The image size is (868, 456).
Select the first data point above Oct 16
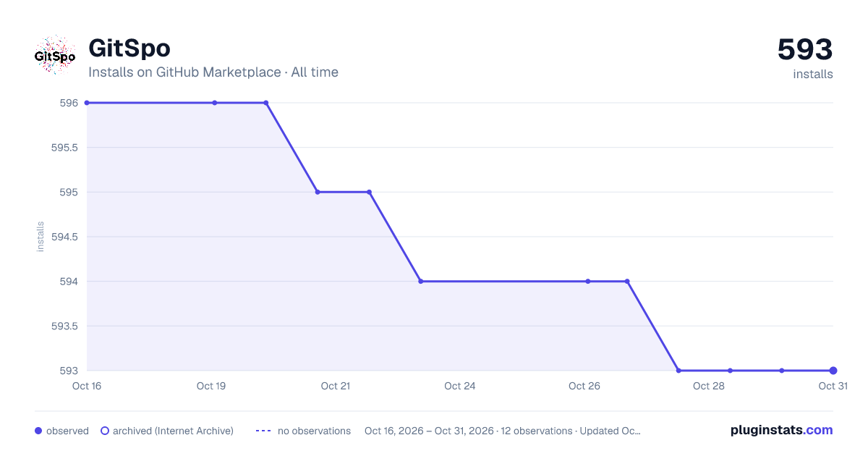[x=87, y=103]
